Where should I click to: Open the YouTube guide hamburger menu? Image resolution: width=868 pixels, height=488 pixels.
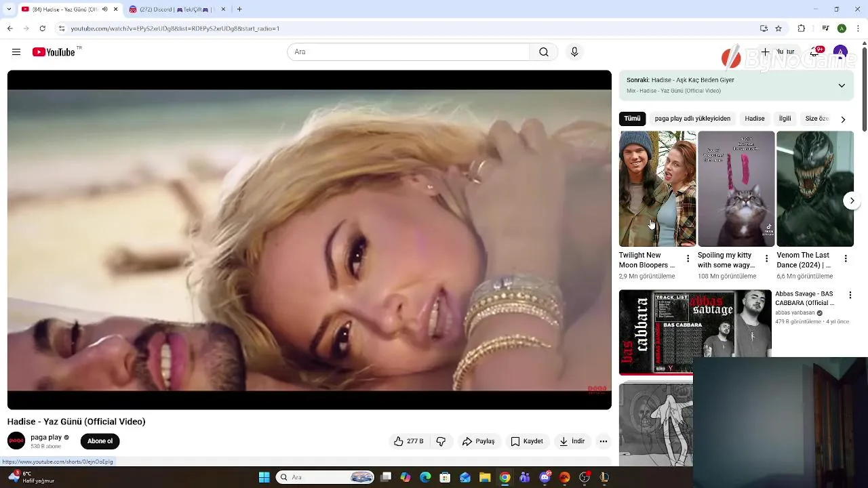[x=16, y=52]
